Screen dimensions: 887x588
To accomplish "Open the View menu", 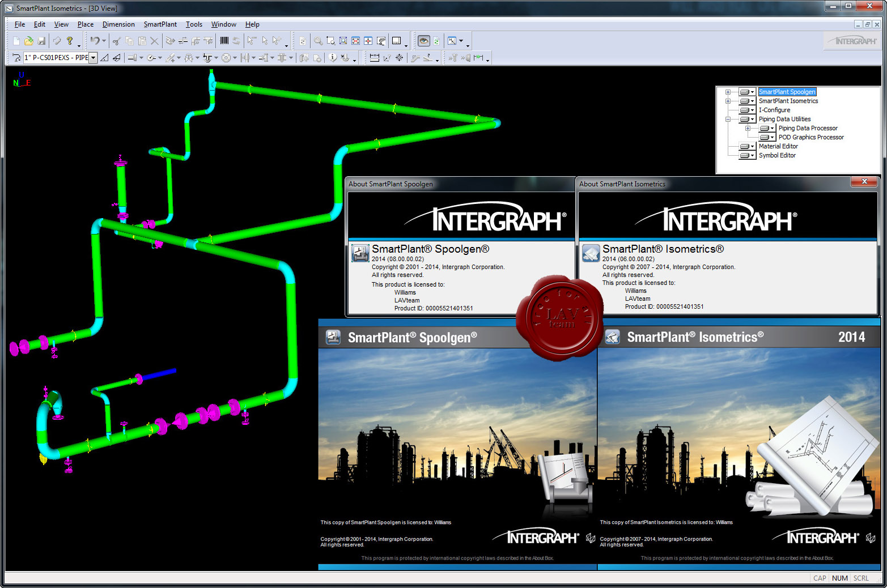I will click(x=61, y=24).
